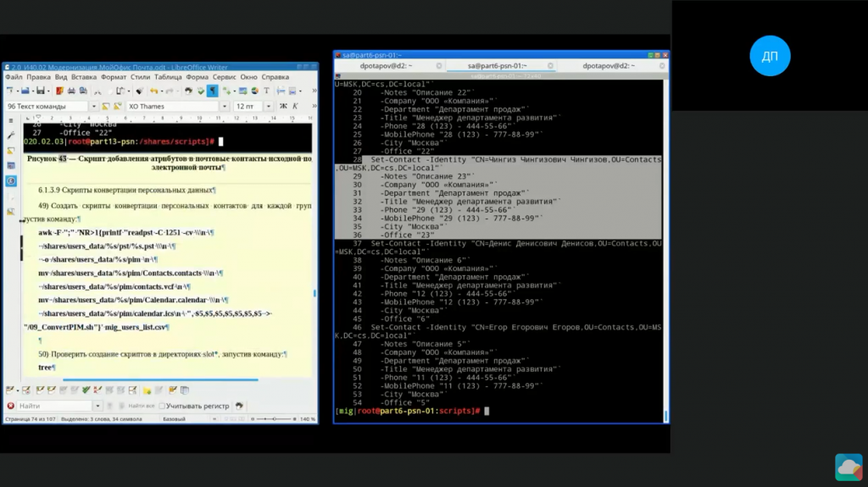Expand the Save icon dropdown arrow
Viewport: 868px width, 487px height.
coord(48,91)
